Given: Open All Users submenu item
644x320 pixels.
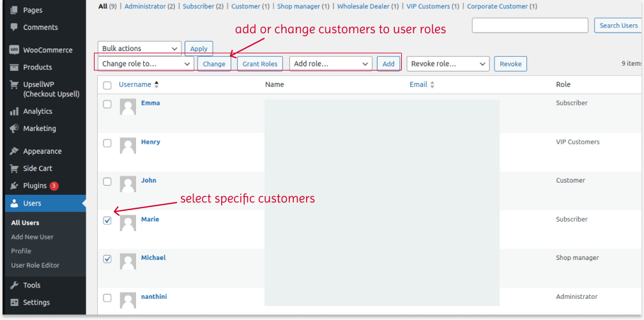Looking at the screenshot, I should (25, 223).
